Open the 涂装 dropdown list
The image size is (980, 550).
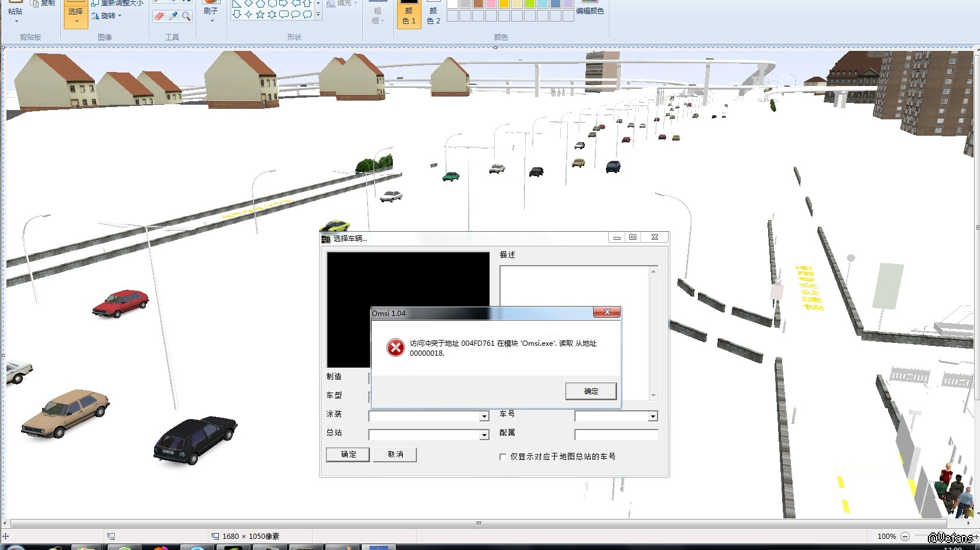pyautogui.click(x=484, y=417)
